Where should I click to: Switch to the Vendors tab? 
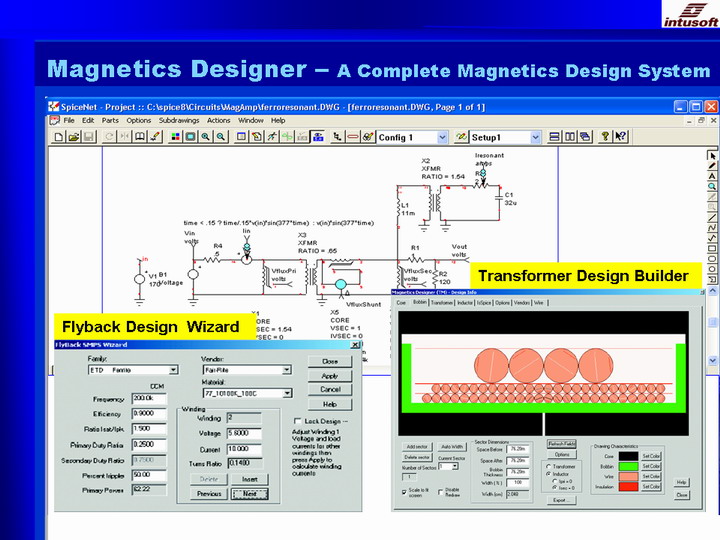[x=522, y=303]
